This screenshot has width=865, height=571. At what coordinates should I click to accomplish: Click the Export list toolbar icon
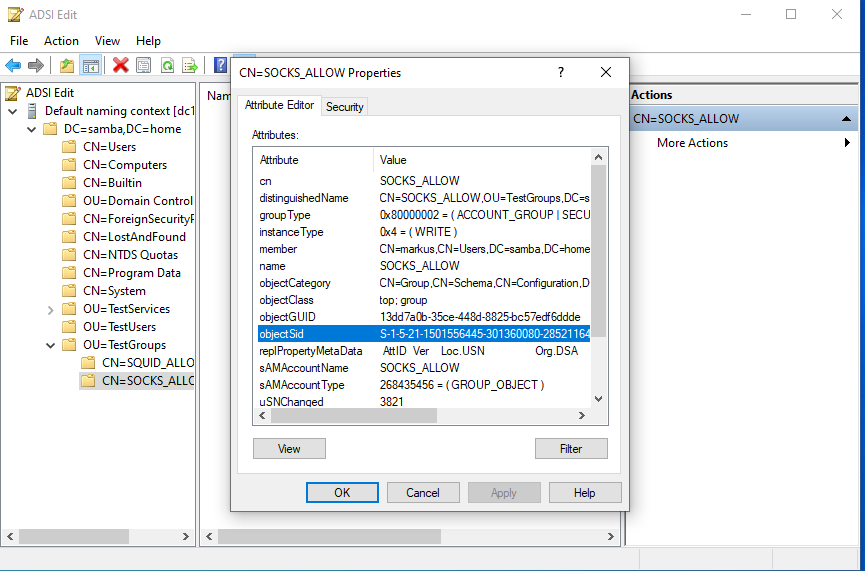(x=190, y=66)
